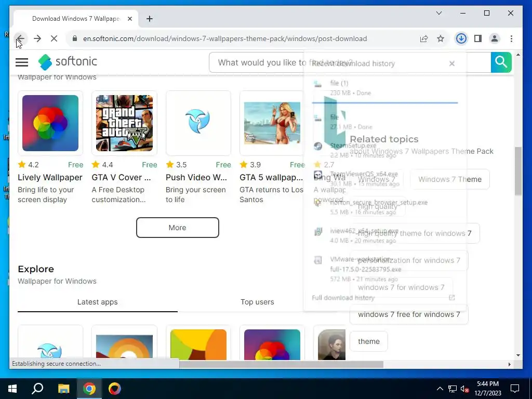Open the yellow-orange abstract thumbnail in Latest apps
The image size is (532, 399).
click(x=198, y=345)
